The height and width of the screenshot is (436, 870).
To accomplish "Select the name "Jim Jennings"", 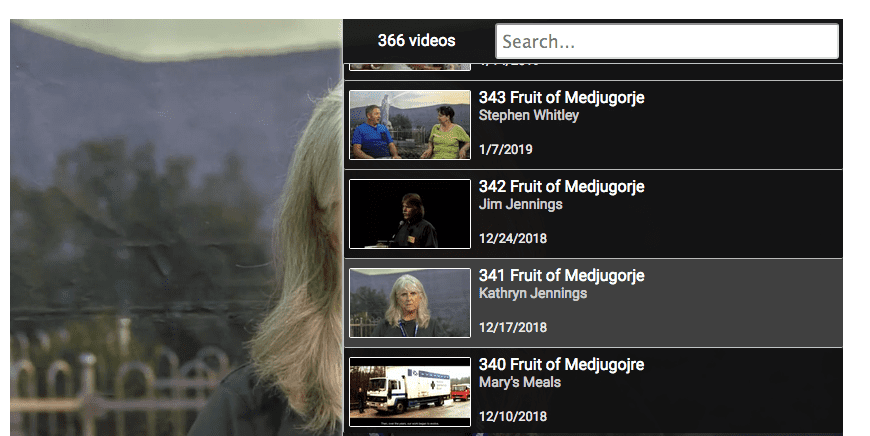I will click(x=520, y=204).
